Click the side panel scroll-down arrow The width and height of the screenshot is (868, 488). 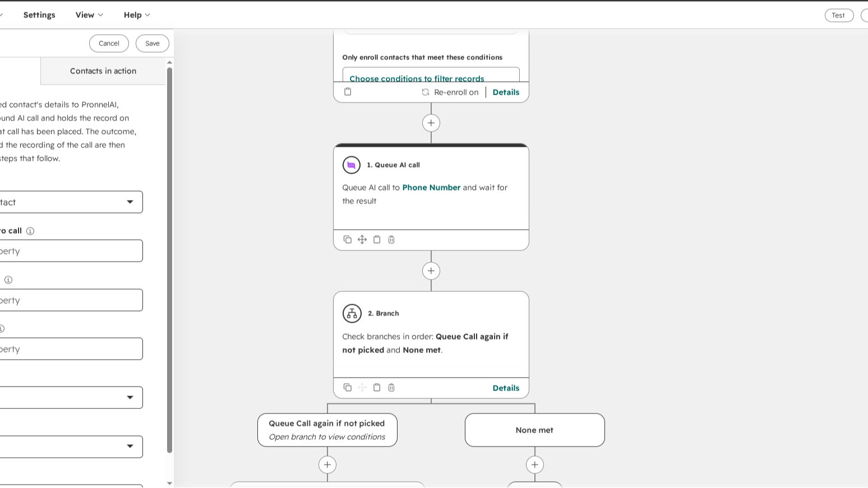click(x=169, y=483)
